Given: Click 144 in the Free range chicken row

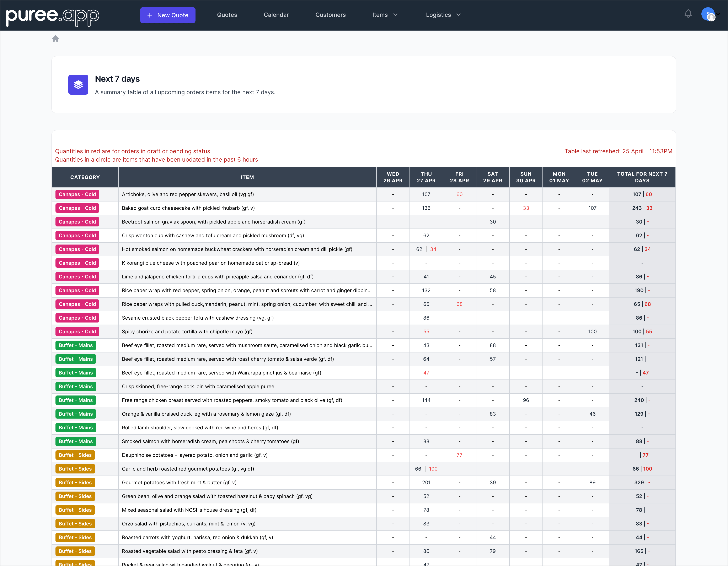Looking at the screenshot, I should 426,400.
